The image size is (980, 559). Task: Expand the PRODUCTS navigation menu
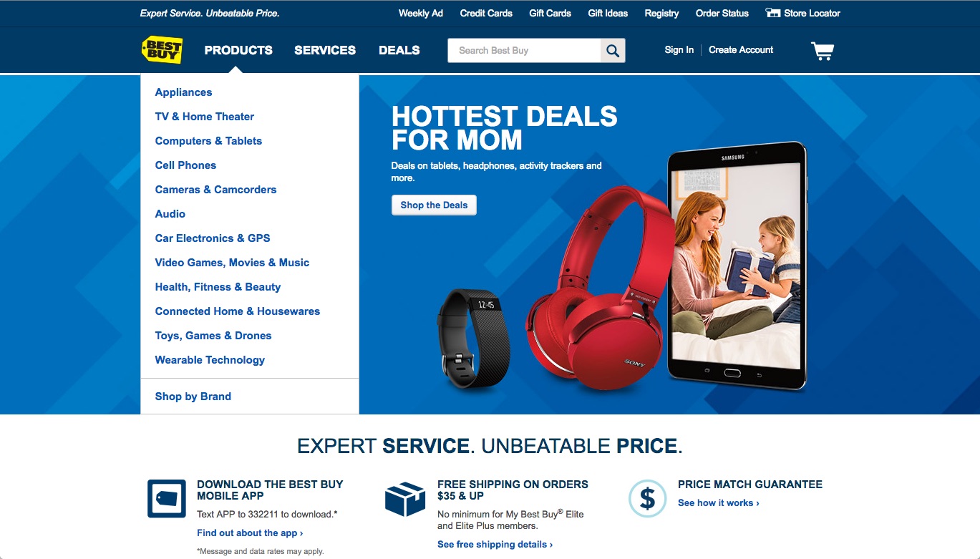point(238,50)
